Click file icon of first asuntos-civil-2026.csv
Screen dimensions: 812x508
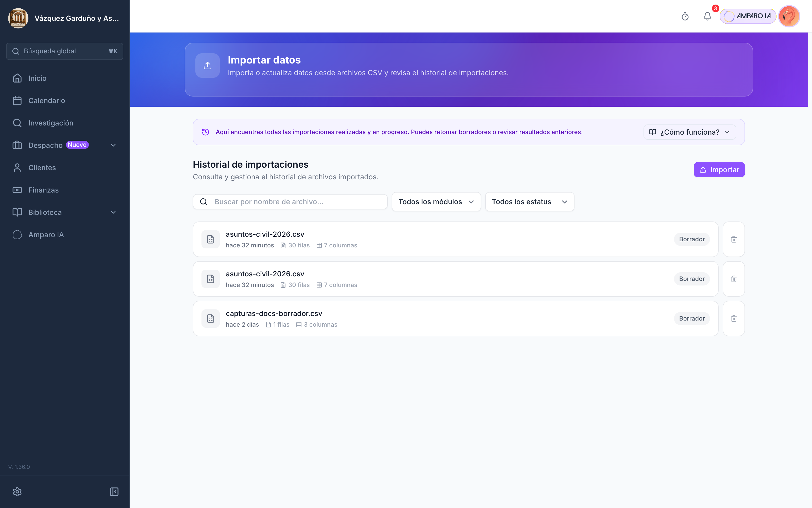click(x=210, y=239)
